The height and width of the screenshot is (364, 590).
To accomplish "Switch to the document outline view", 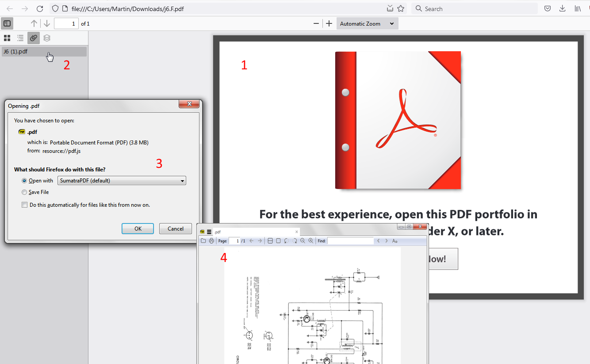I will 20,38.
